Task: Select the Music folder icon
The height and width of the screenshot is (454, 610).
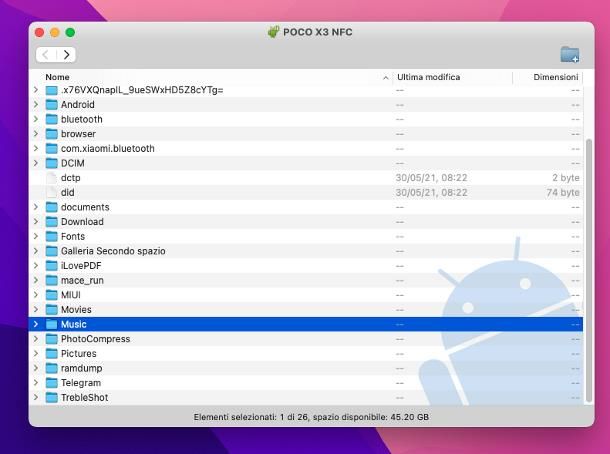Action: pos(51,324)
